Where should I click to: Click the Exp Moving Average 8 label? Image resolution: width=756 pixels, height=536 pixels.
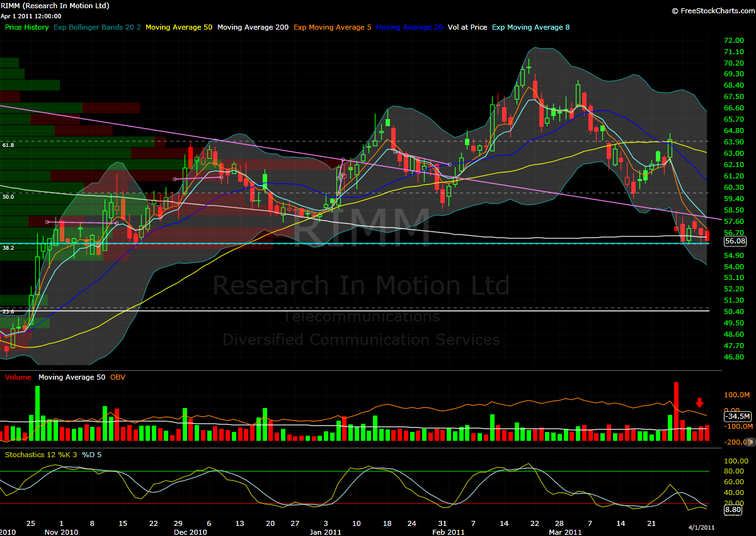point(530,27)
